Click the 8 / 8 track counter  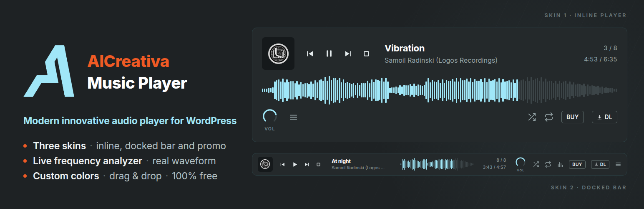(501, 160)
